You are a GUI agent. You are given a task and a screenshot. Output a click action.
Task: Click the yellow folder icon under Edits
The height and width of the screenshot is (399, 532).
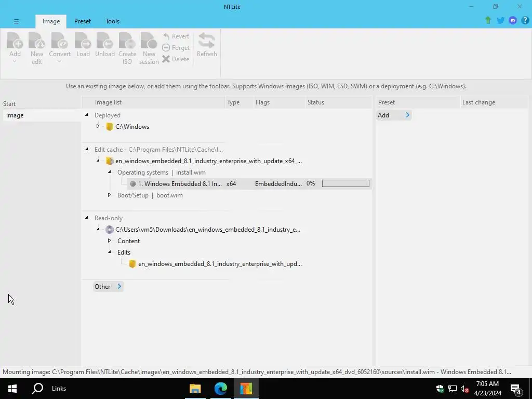pyautogui.click(x=132, y=264)
